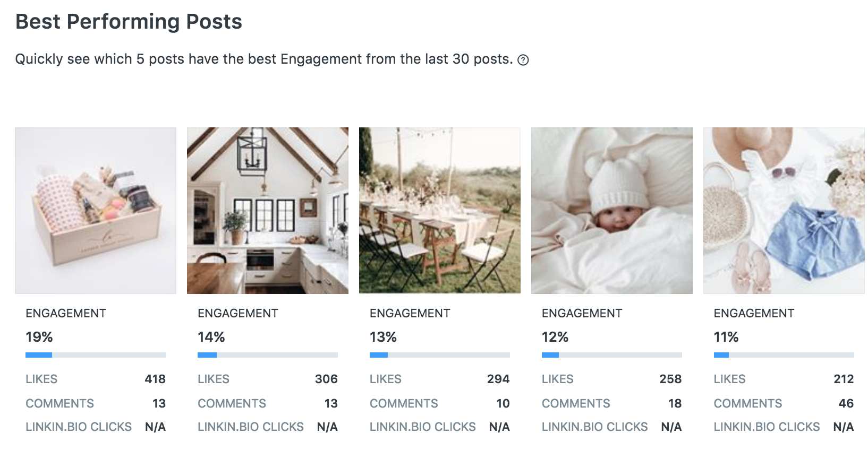Open the outdoor dinner table post thumbnail
The image size is (868, 450).
[x=440, y=211]
